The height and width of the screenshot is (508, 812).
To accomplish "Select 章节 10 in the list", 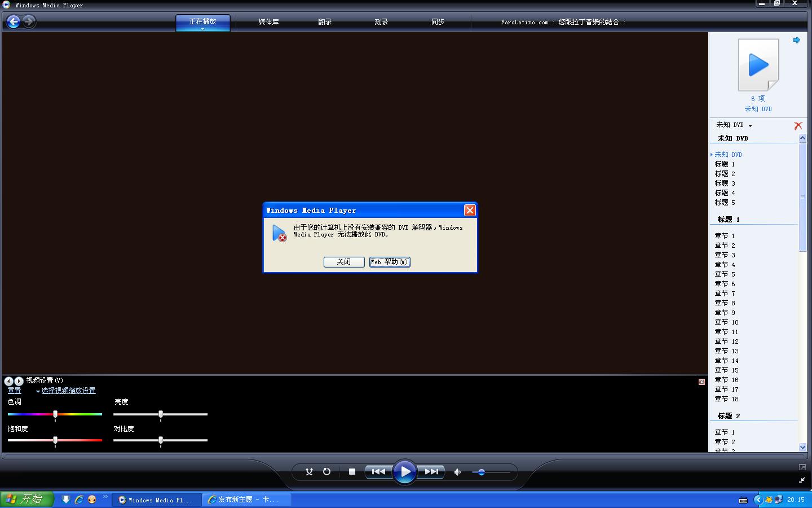I will click(x=727, y=322).
